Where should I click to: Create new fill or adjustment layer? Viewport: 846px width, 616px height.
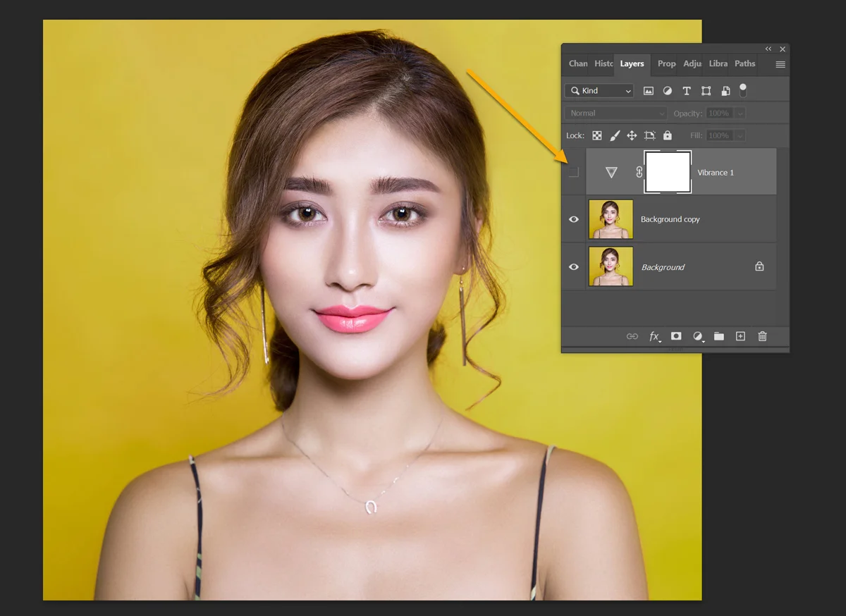click(x=698, y=336)
